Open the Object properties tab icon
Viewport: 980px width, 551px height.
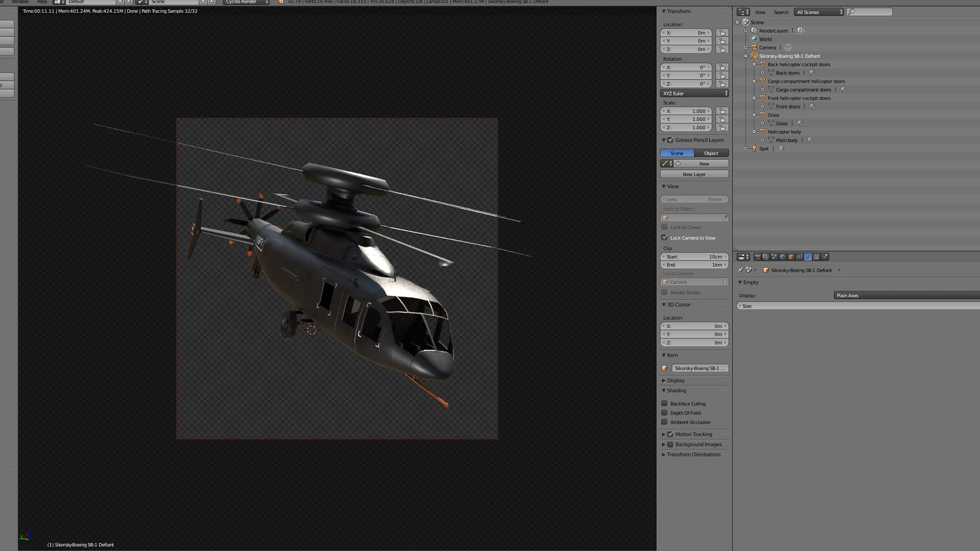coord(791,257)
